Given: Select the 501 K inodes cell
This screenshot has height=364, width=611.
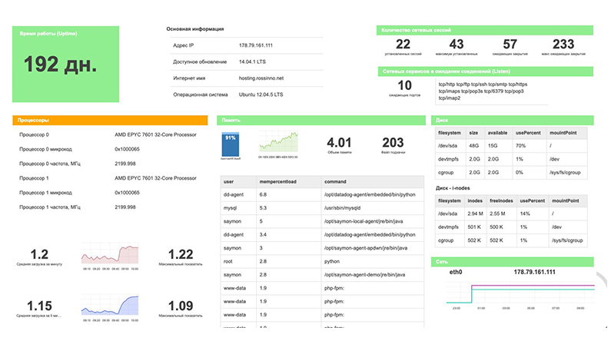Looking at the screenshot, I should click(x=474, y=227).
